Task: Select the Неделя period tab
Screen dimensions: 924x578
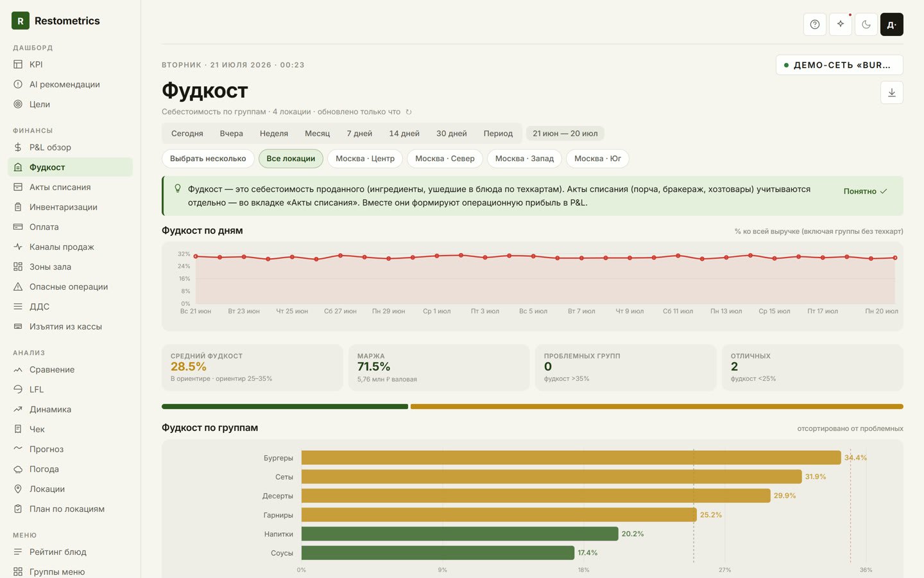Action: pyautogui.click(x=274, y=134)
